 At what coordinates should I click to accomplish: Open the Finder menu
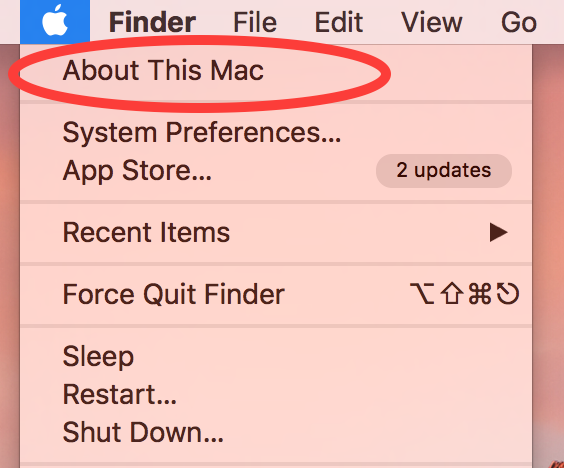[x=152, y=22]
